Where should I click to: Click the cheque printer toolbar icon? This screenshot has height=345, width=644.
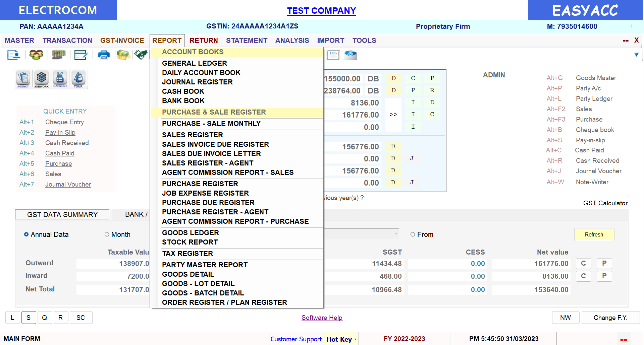tap(104, 55)
